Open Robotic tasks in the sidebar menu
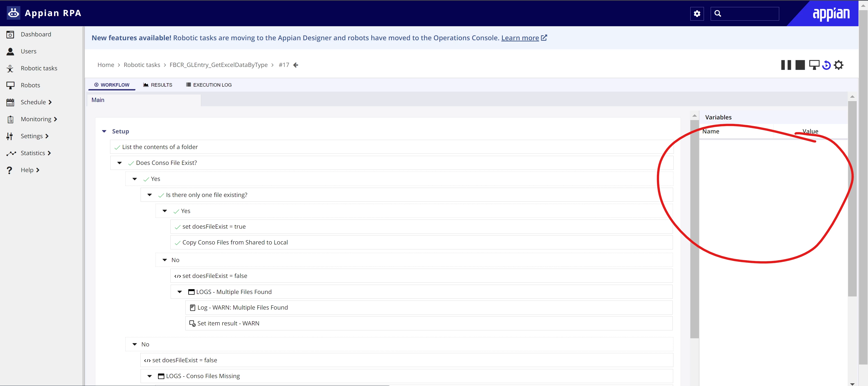The width and height of the screenshot is (868, 386). (39, 69)
